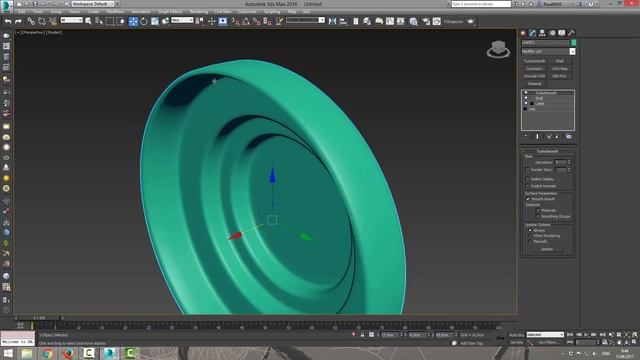Activate the Select and Rotate tool
Image resolution: width=640 pixels, height=360 pixels.
click(144, 21)
